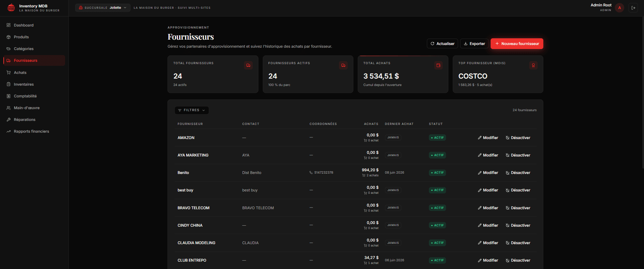644x269 pixels.
Task: Click the date 08 juin 2026
Action: click(395, 173)
